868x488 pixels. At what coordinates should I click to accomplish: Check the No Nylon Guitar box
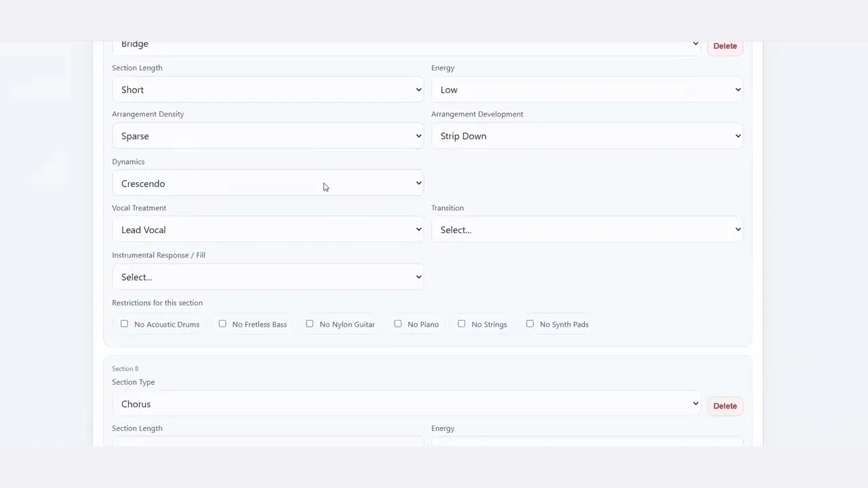point(310,324)
